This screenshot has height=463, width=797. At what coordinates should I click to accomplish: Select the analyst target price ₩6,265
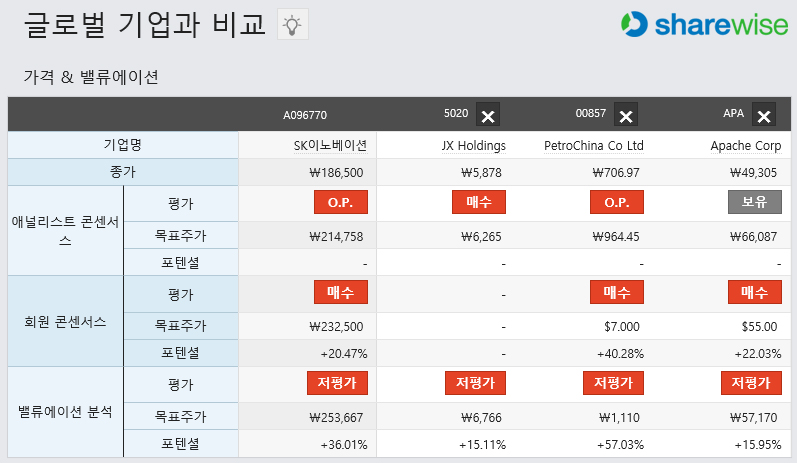tap(481, 237)
